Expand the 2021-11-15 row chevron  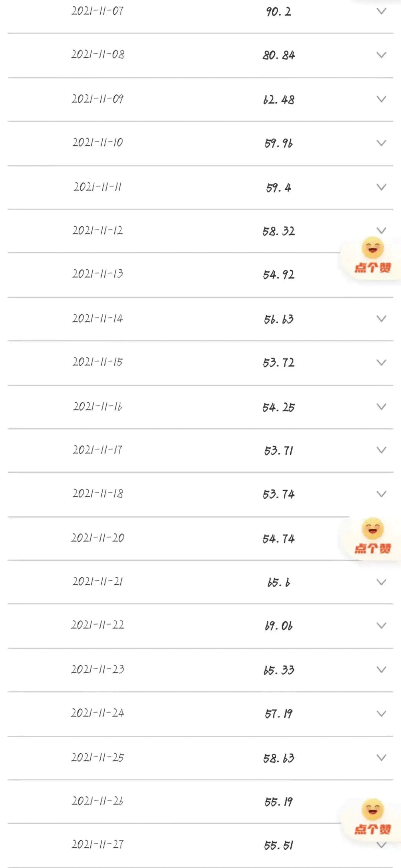[381, 362]
